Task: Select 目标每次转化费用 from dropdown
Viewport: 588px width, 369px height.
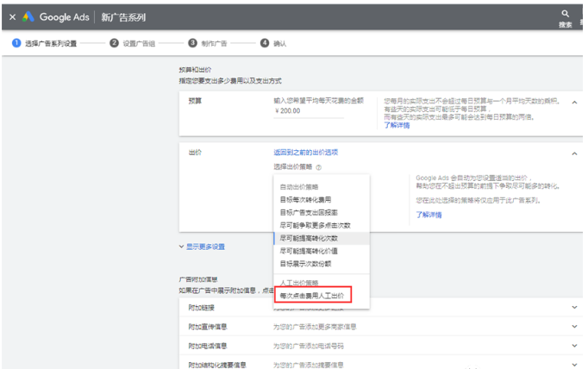Action: click(306, 199)
